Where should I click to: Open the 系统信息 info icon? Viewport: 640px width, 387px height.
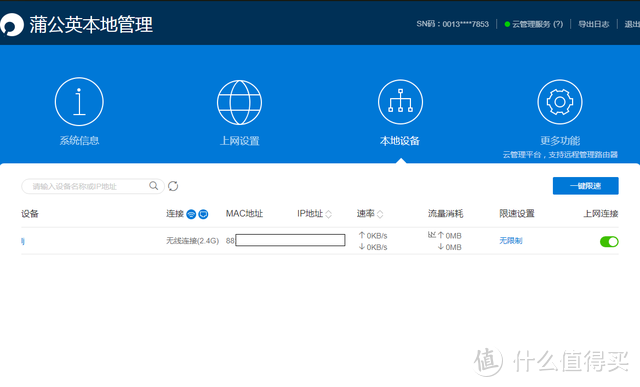79,102
